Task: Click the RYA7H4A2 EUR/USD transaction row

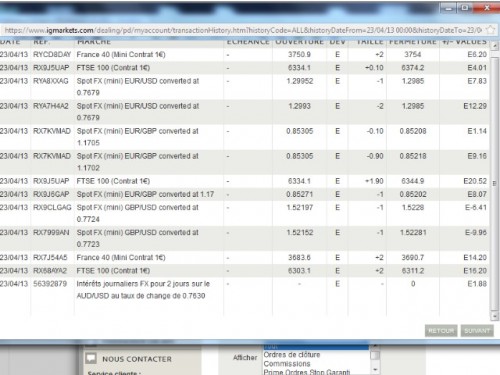Action: click(x=245, y=112)
